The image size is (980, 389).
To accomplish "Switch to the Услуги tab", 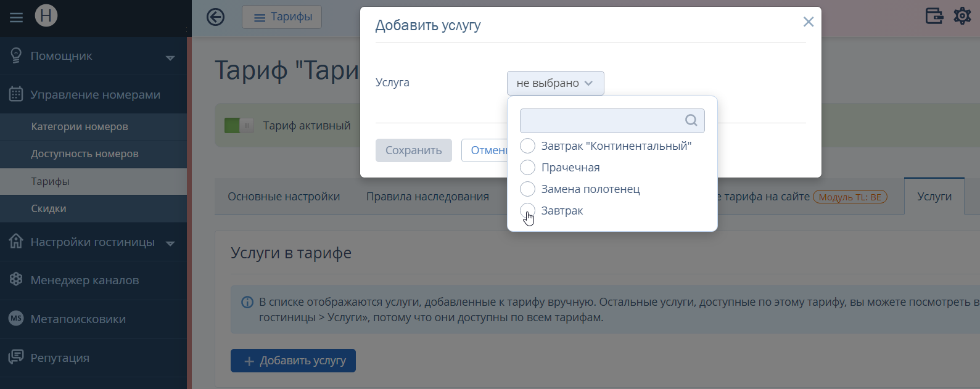I will coord(934,196).
